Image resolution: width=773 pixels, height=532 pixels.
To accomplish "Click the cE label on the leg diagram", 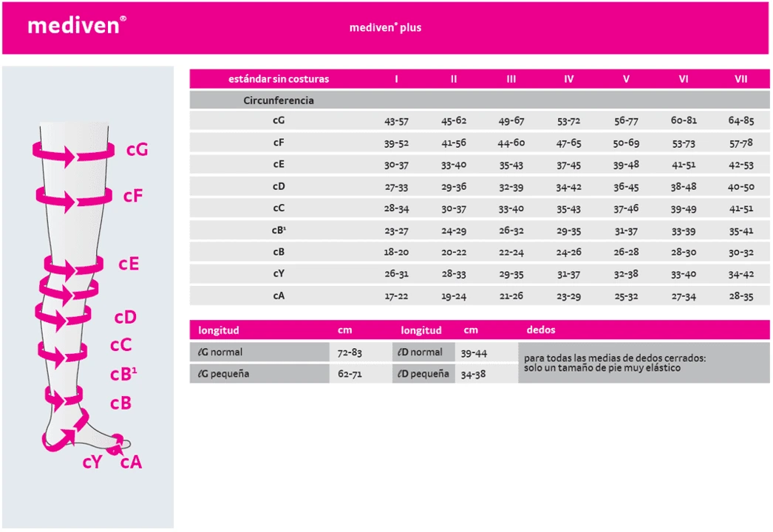I will pos(129,264).
